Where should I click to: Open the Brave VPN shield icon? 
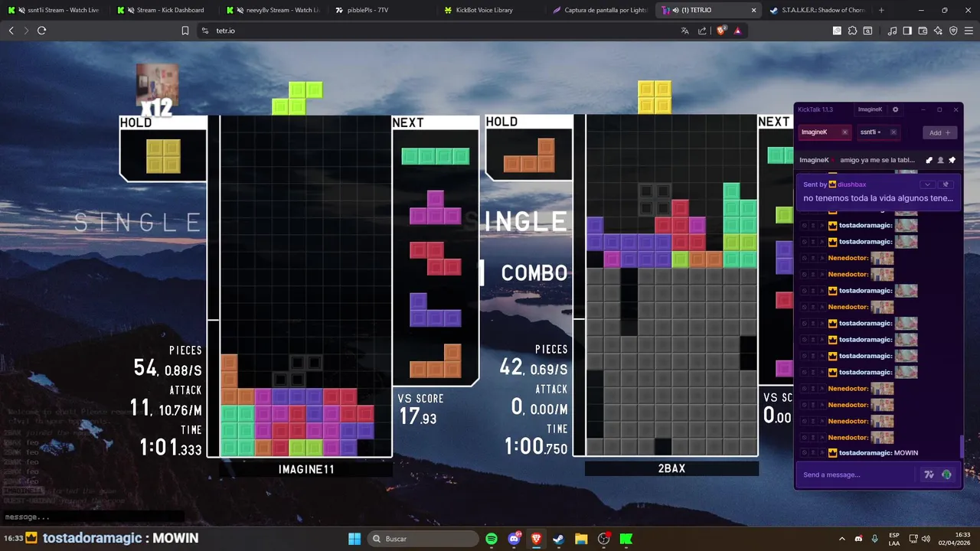(x=953, y=31)
